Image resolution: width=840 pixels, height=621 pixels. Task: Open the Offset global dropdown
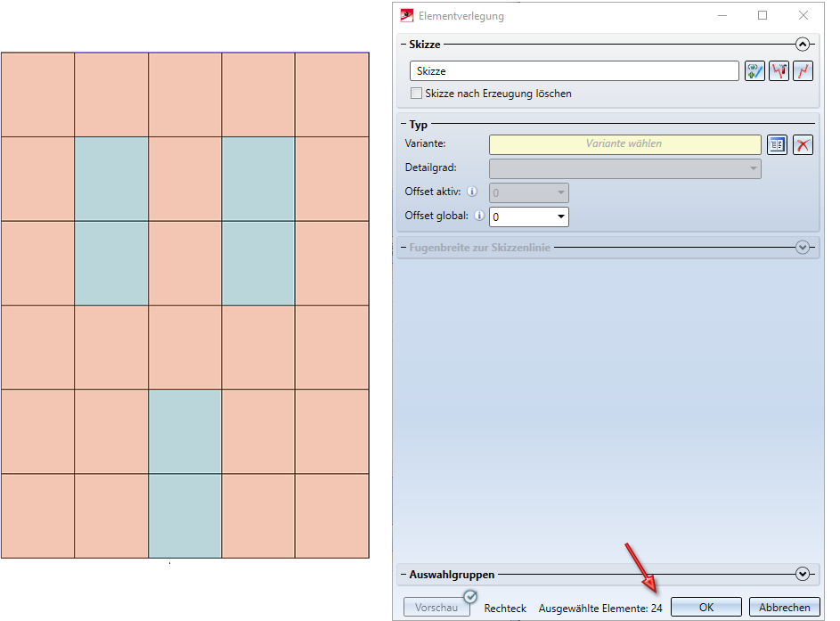(529, 217)
